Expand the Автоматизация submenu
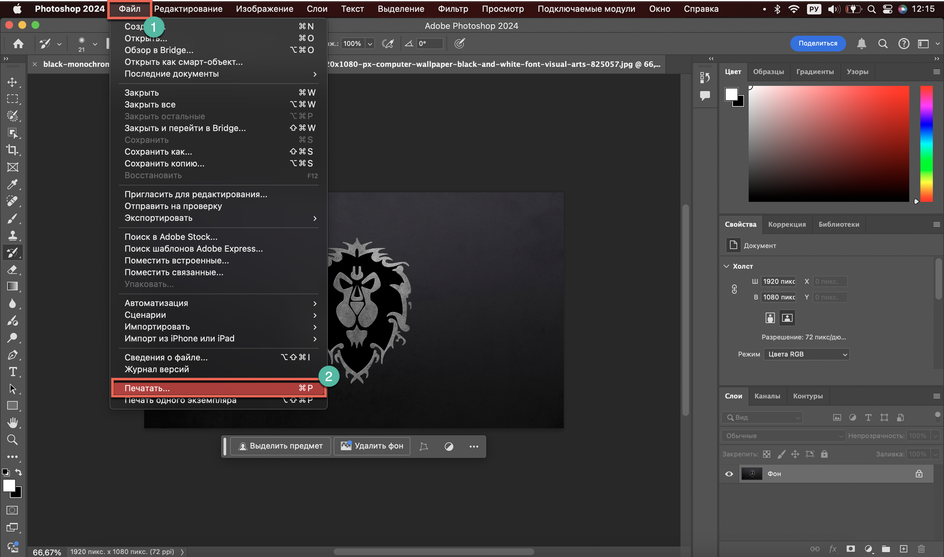 pyautogui.click(x=220, y=303)
